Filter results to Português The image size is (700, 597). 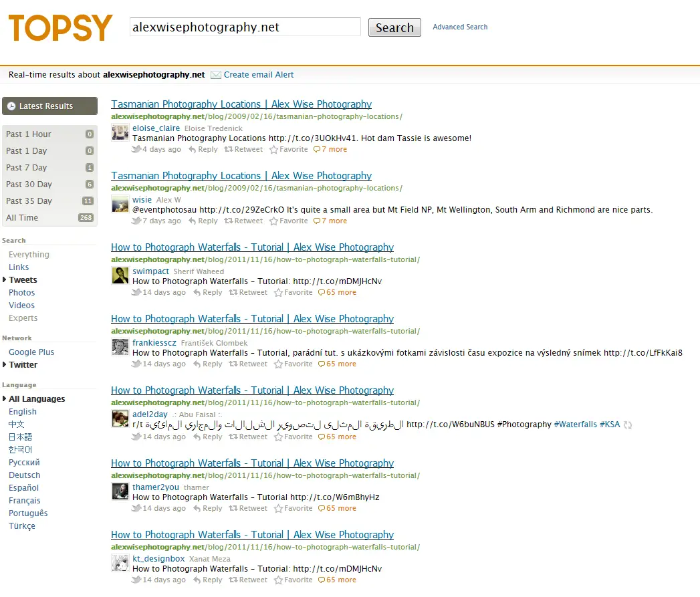coord(28,513)
